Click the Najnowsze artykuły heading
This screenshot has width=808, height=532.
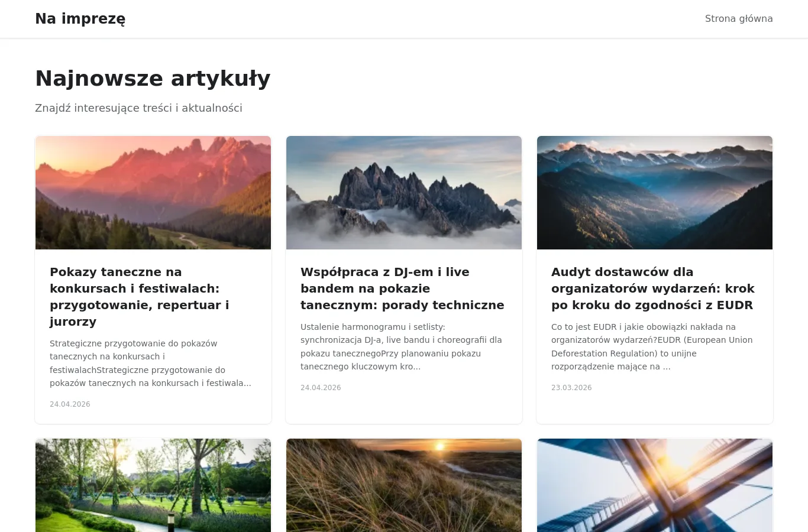[x=153, y=78]
